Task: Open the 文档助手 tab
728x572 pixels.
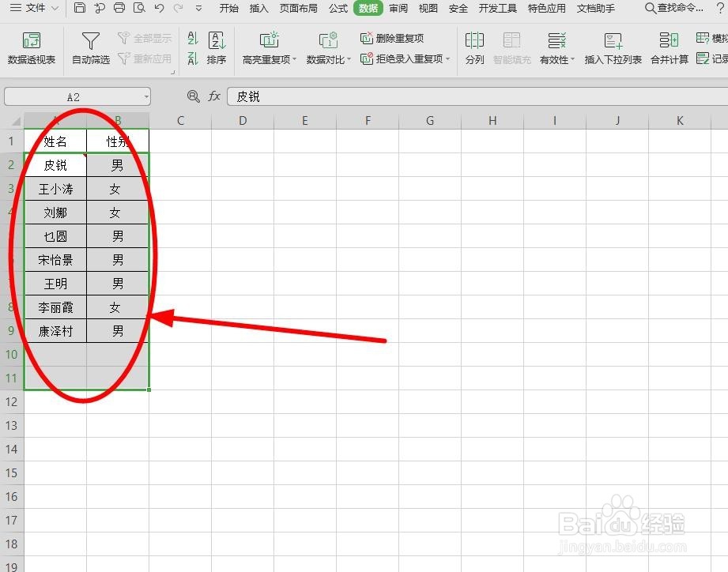Action: tap(596, 9)
